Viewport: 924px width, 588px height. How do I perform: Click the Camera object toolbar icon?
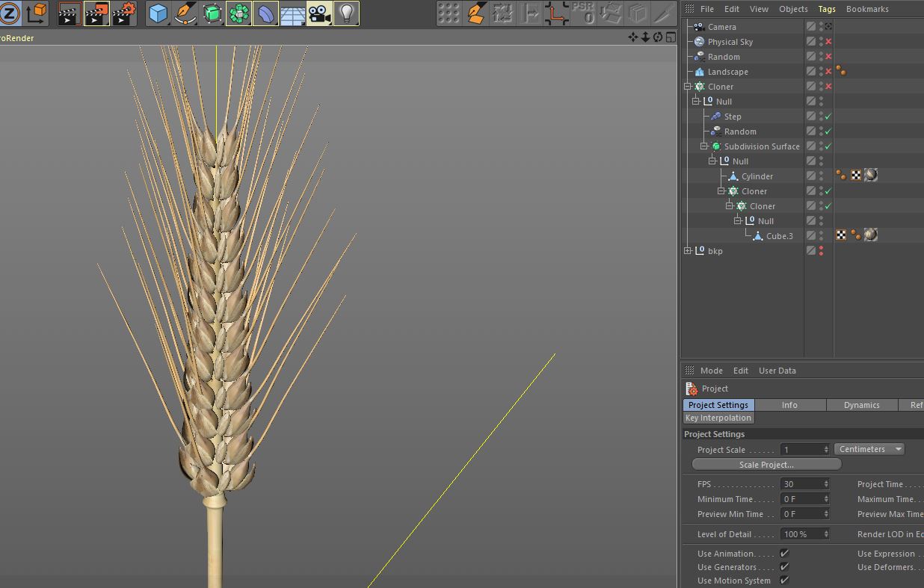pyautogui.click(x=319, y=13)
